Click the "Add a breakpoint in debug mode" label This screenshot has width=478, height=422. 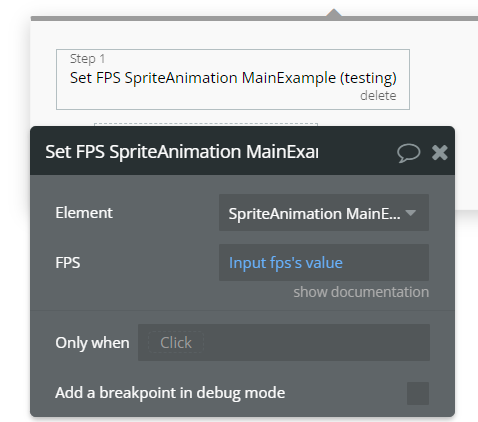coord(170,393)
